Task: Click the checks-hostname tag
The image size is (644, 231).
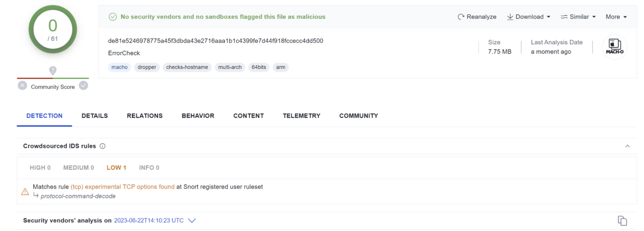Action: (187, 67)
